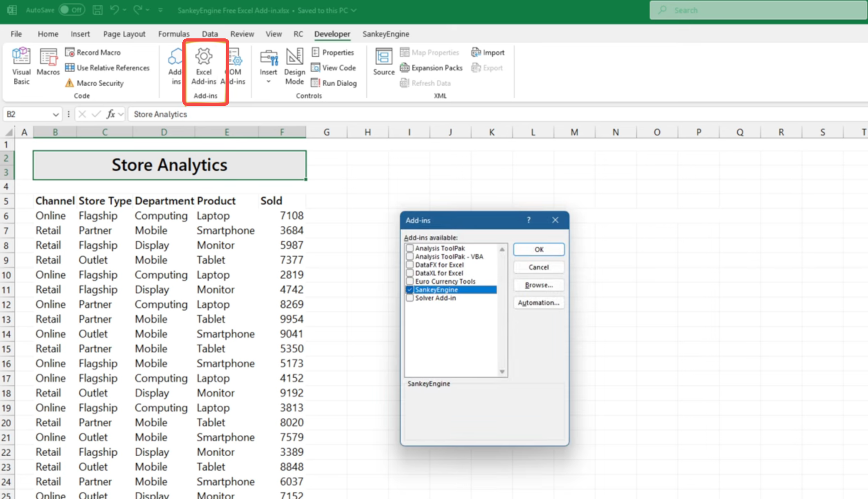Open the XML Source pane

(384, 62)
